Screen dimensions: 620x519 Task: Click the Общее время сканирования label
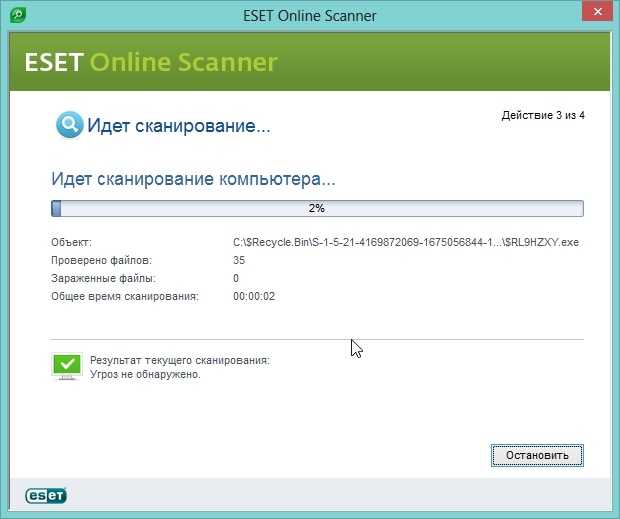(x=125, y=296)
